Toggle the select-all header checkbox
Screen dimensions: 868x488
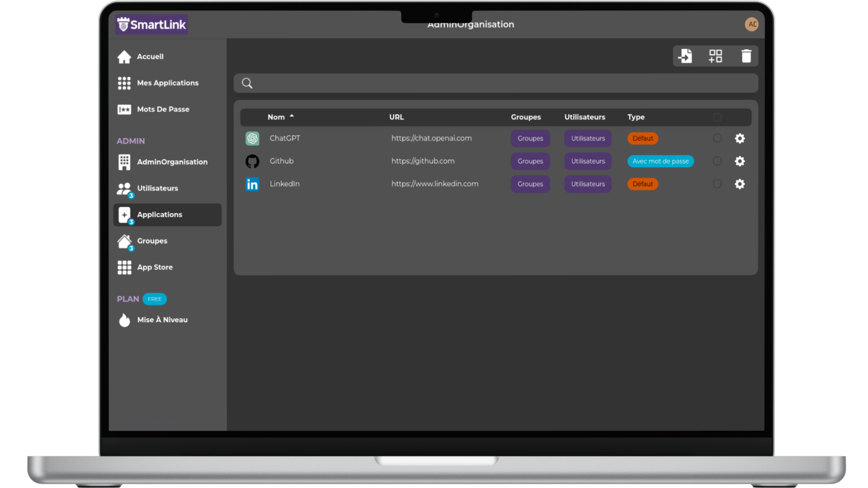tap(717, 117)
